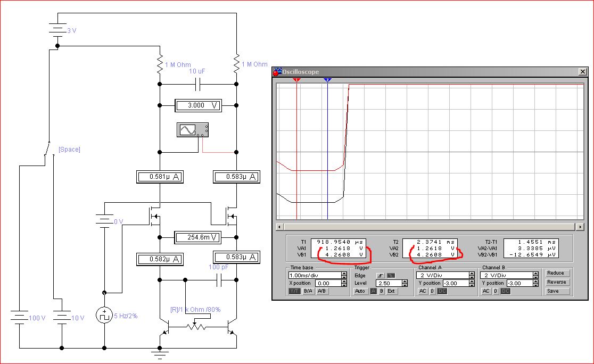Set Channel B coupling to DC
Viewport: 594px width, 364px height.
[502, 291]
